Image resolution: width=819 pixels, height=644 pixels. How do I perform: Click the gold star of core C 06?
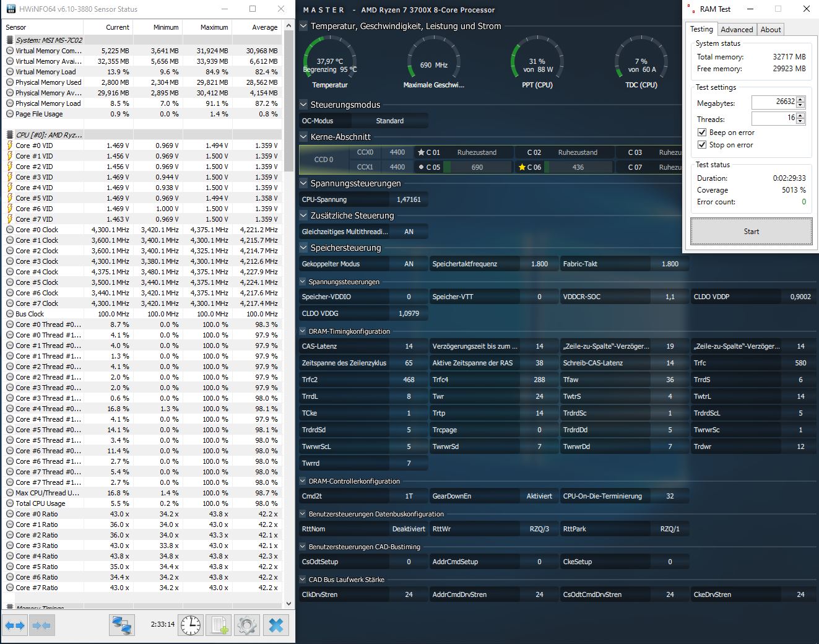point(522,167)
